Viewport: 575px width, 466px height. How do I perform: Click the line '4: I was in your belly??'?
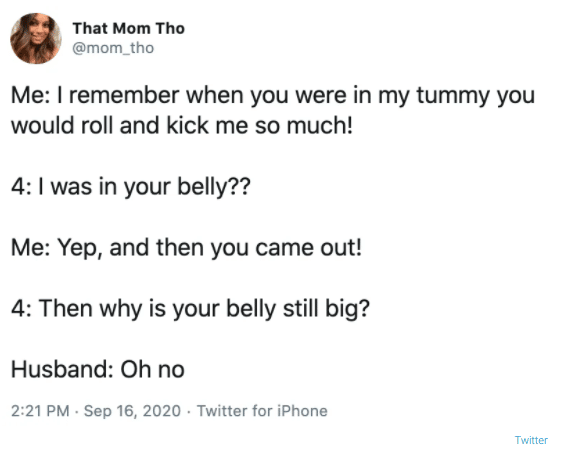coord(131,187)
